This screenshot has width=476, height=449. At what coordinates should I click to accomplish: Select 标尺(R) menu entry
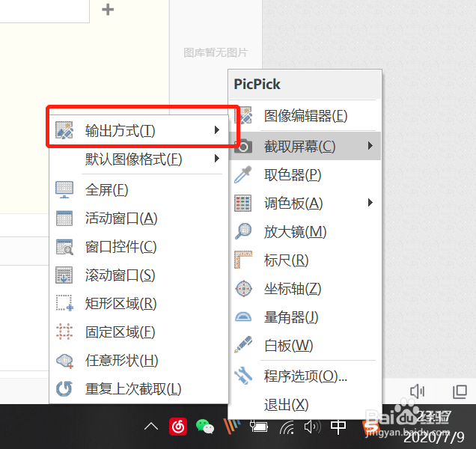(x=305, y=260)
